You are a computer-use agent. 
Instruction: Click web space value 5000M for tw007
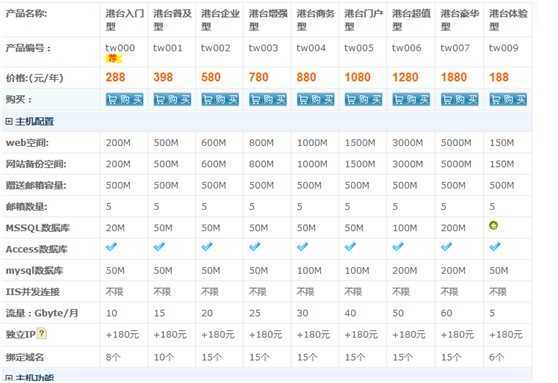click(x=456, y=143)
